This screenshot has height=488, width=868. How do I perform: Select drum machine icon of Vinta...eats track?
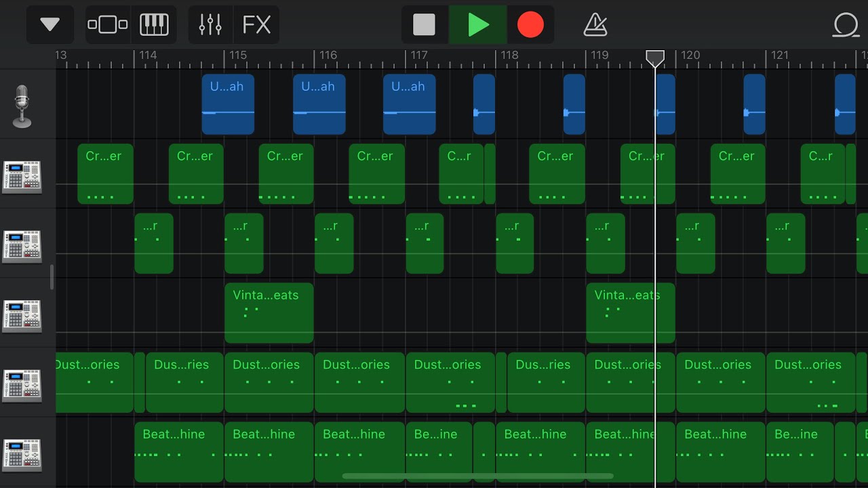point(22,316)
